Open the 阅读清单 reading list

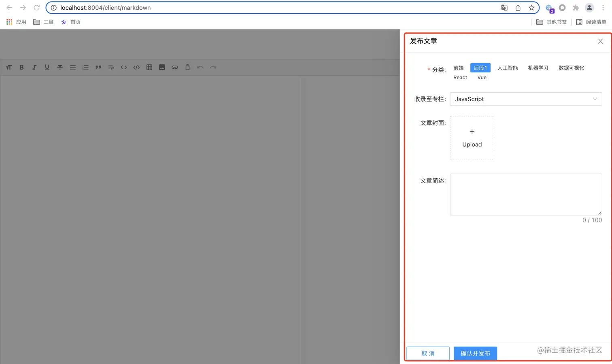[591, 22]
